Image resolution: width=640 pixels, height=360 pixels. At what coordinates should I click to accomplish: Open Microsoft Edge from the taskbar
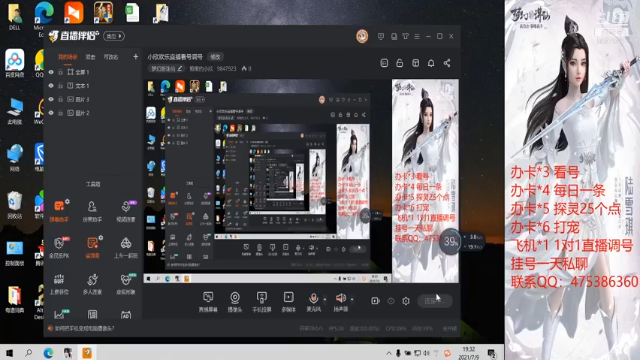coord(48,353)
